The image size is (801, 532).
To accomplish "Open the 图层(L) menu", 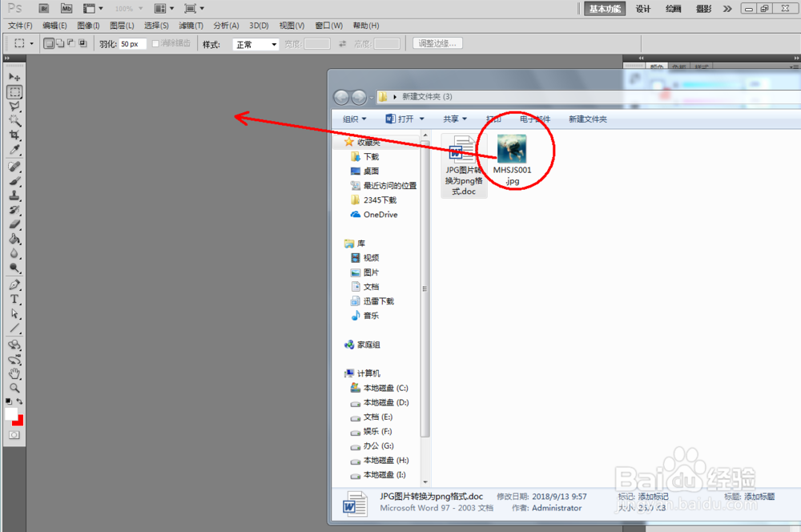I will point(122,26).
